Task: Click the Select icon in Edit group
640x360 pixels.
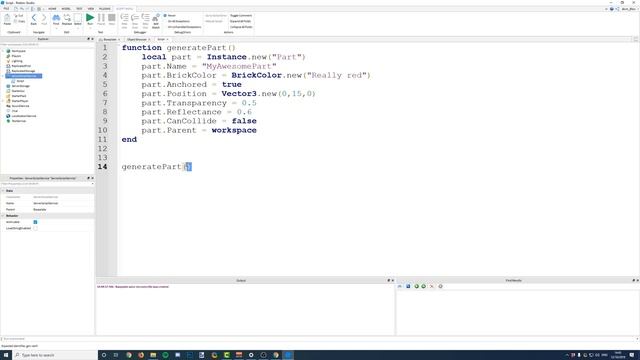Action: 78,19
